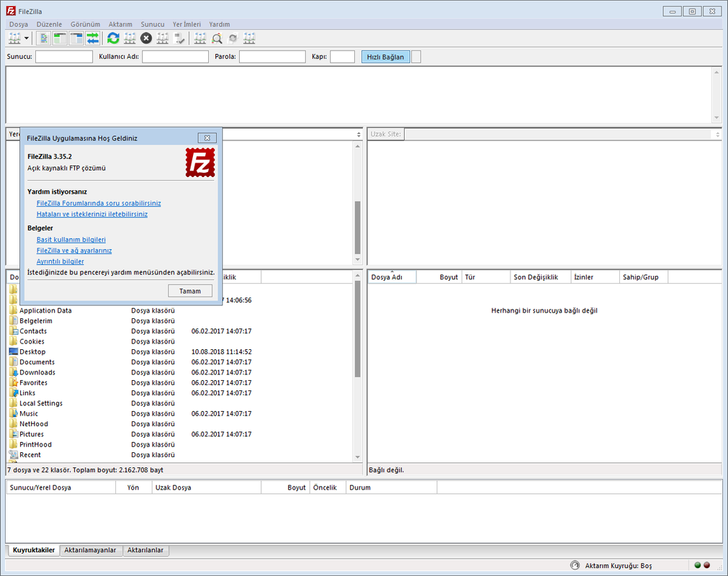Click the server icon right of Refresh
This screenshot has height=576, width=728.
click(130, 39)
